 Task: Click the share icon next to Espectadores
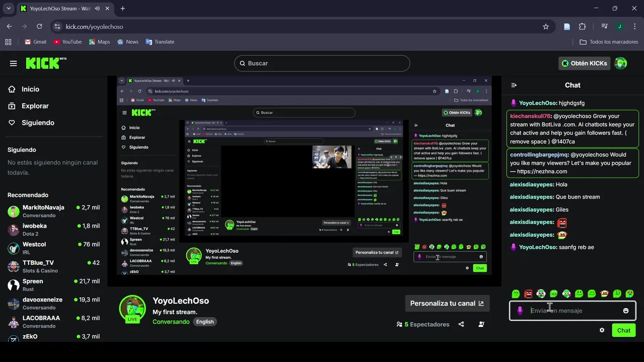(461, 324)
